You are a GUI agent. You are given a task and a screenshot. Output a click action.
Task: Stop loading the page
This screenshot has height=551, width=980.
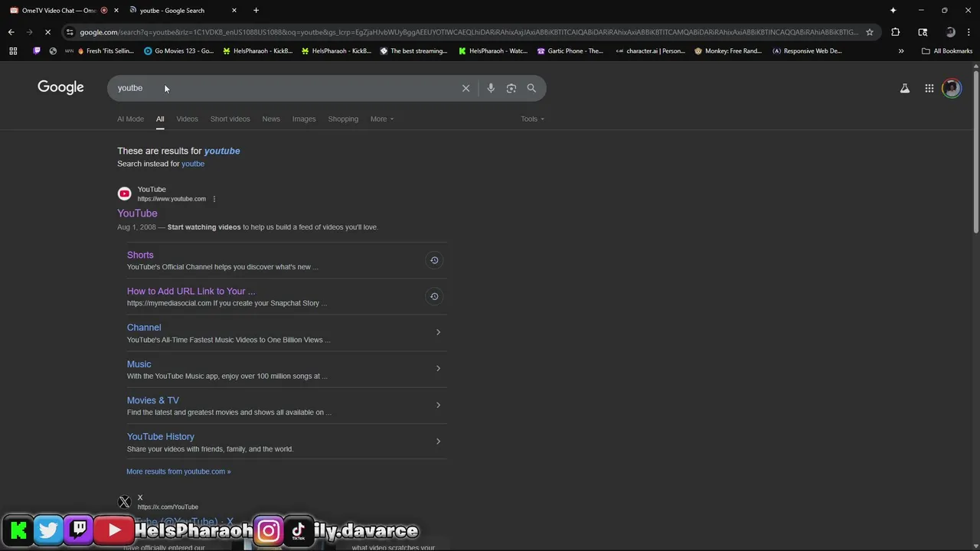47,32
